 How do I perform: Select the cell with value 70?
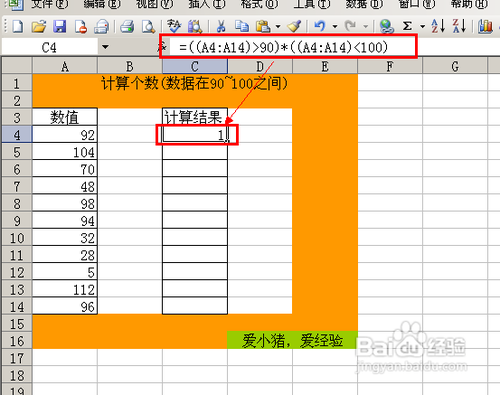[65, 169]
